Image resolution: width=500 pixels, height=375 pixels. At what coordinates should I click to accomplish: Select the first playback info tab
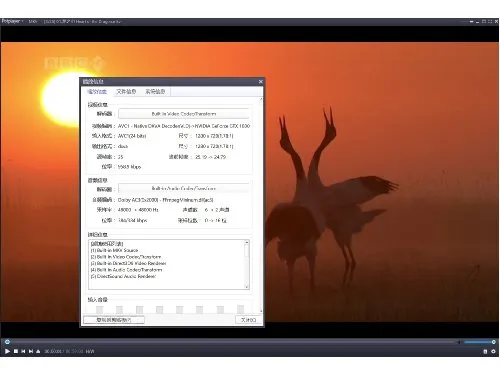97,91
